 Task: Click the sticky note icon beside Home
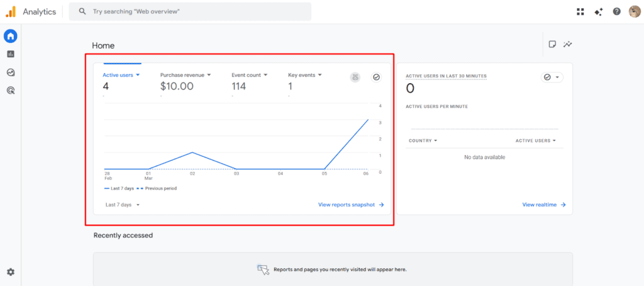pyautogui.click(x=553, y=44)
